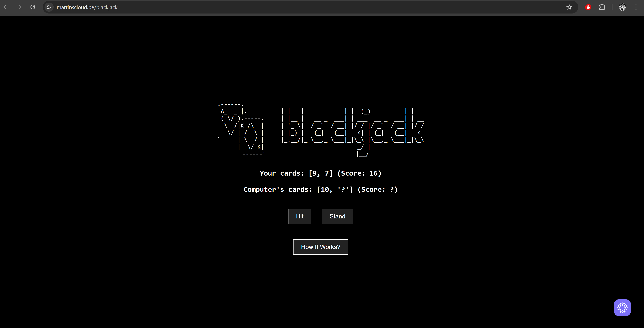
Task: Open the How It Works? button
Action: coord(320,247)
